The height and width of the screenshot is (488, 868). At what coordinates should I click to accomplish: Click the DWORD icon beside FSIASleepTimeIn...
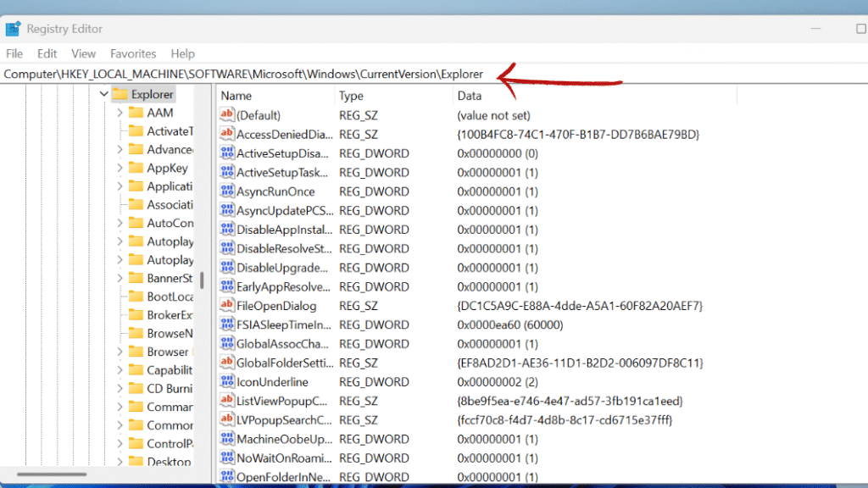227,324
